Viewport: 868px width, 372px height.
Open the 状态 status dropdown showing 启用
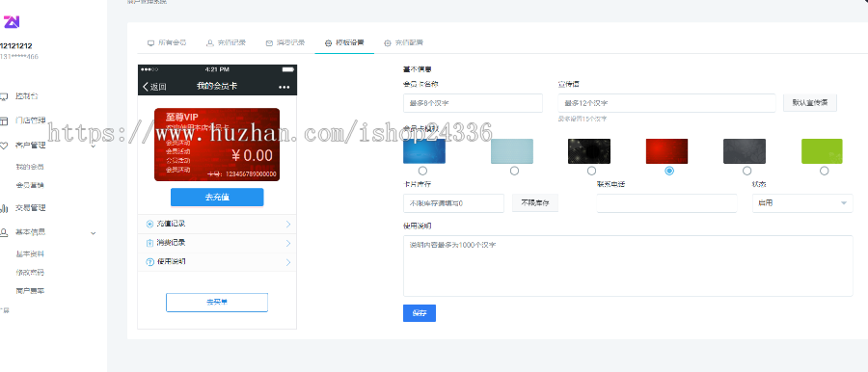coord(802,203)
